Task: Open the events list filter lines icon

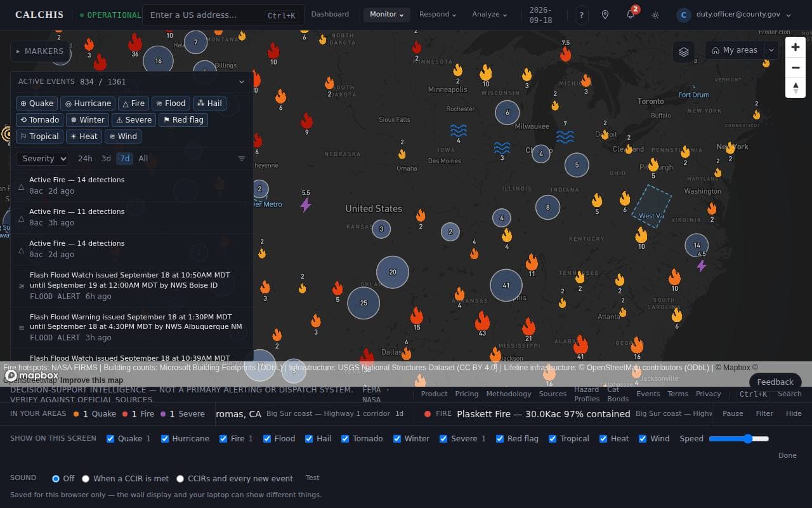Action: click(x=241, y=159)
